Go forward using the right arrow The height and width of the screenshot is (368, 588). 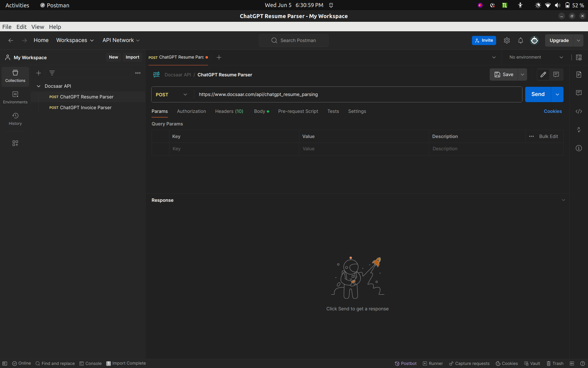coord(24,40)
